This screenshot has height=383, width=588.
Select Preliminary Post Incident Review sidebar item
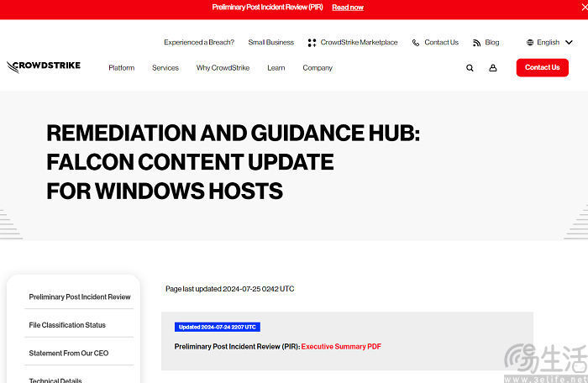(x=80, y=296)
